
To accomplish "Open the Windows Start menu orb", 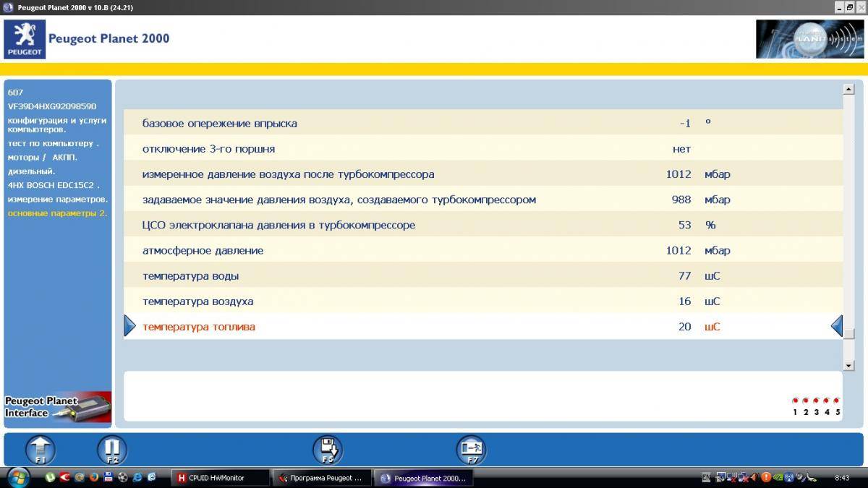I will pos(18,477).
